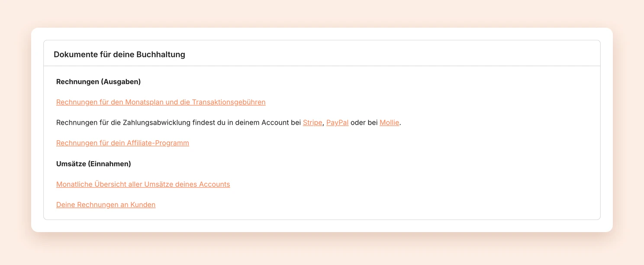The width and height of the screenshot is (644, 265).
Task: Open the PayPal account link
Action: click(x=338, y=123)
